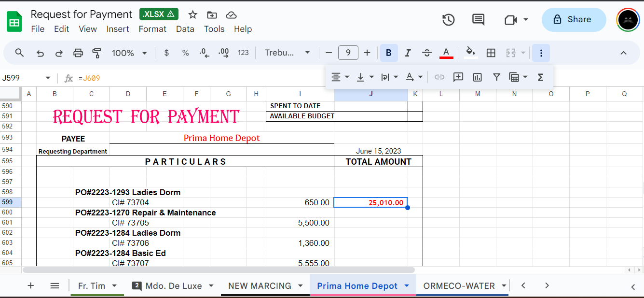Open more number formats 123
This screenshot has height=298, width=644.
point(243,53)
